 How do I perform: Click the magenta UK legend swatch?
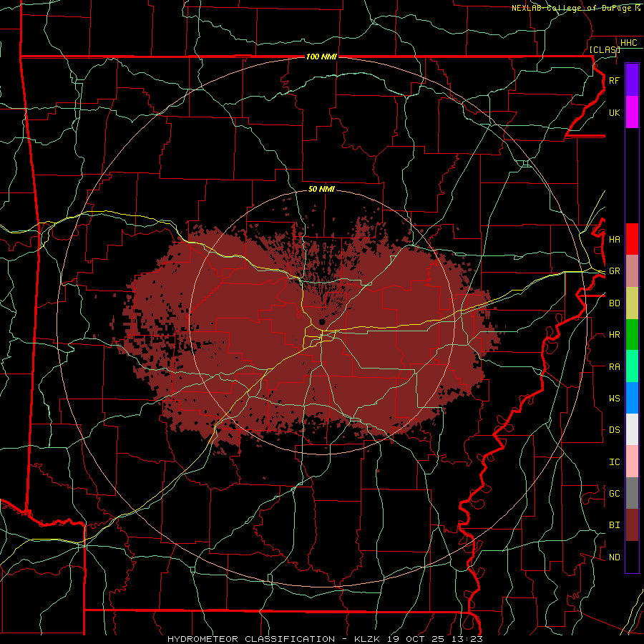point(632,112)
